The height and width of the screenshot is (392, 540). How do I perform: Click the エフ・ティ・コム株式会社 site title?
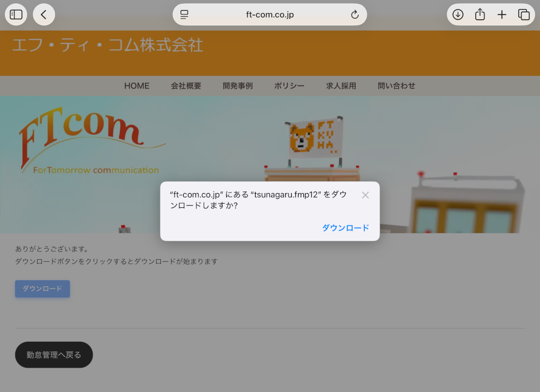tap(107, 45)
